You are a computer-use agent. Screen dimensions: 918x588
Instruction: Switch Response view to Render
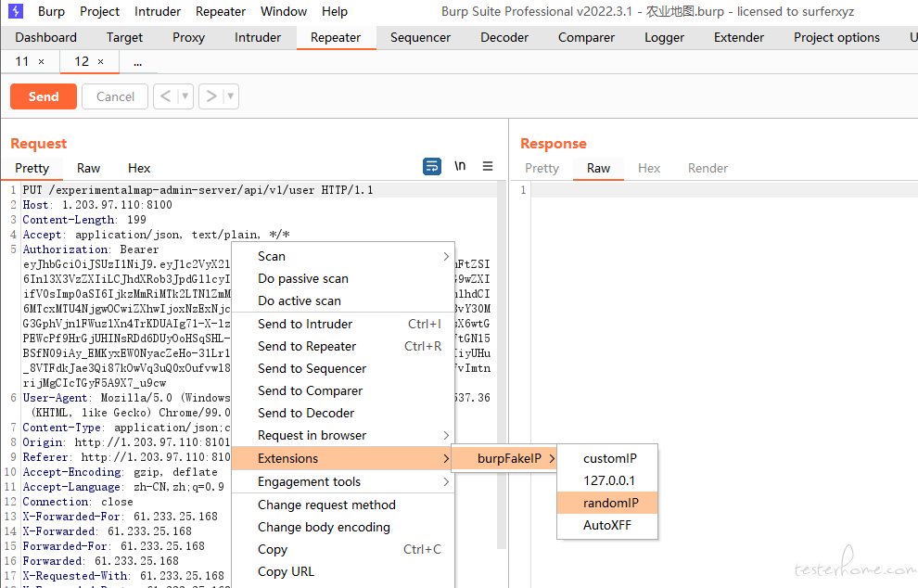pyautogui.click(x=708, y=168)
